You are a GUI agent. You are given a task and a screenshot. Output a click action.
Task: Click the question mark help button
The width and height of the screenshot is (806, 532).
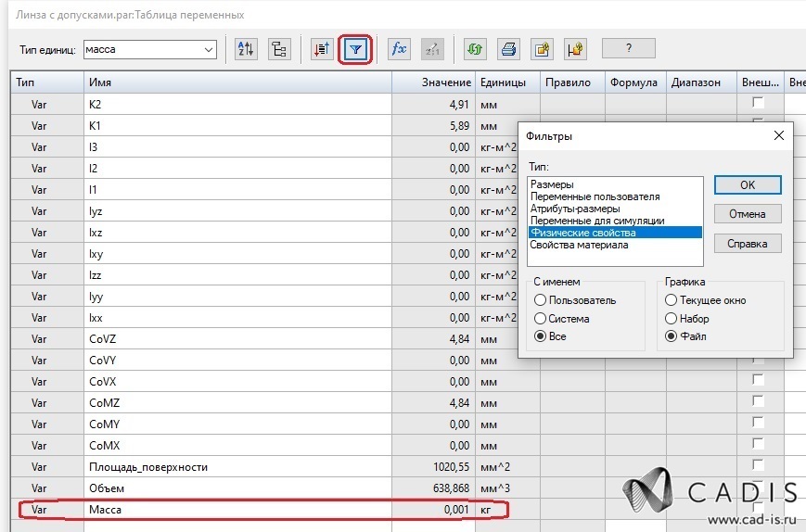[x=629, y=48]
